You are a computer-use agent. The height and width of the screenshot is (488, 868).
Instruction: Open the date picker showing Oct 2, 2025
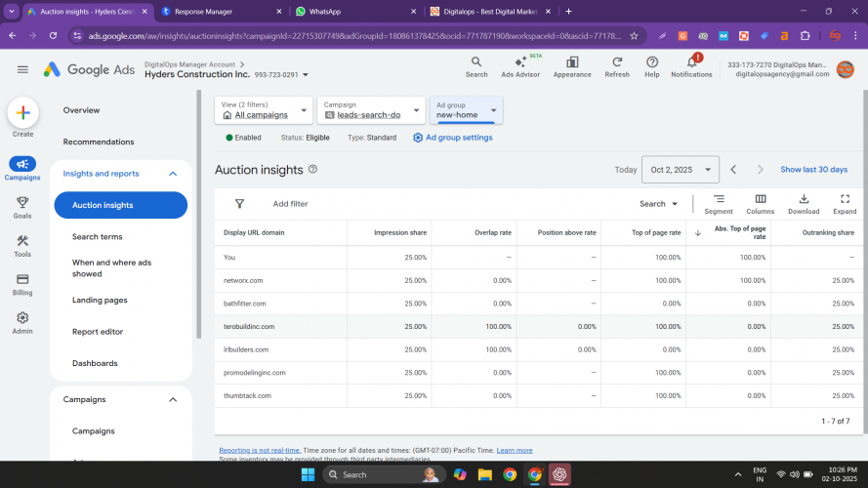[x=680, y=170]
